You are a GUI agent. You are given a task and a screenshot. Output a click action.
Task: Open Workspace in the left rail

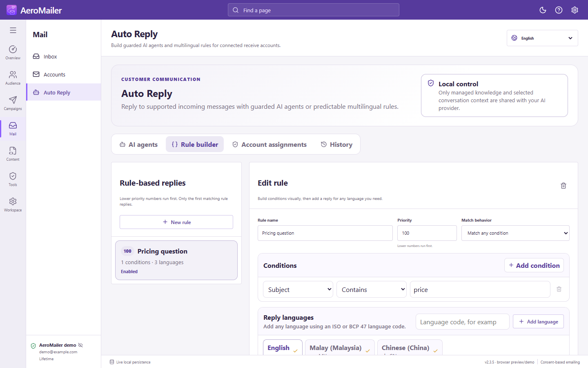[13, 205]
